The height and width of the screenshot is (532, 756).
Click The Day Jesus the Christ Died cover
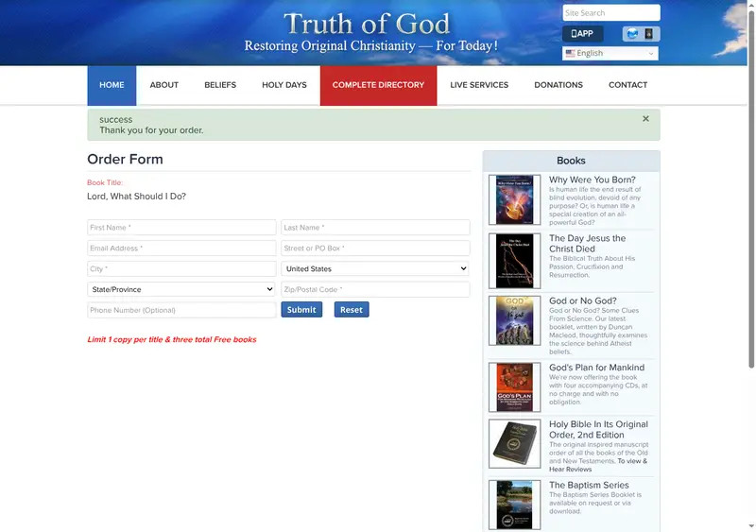(x=514, y=261)
